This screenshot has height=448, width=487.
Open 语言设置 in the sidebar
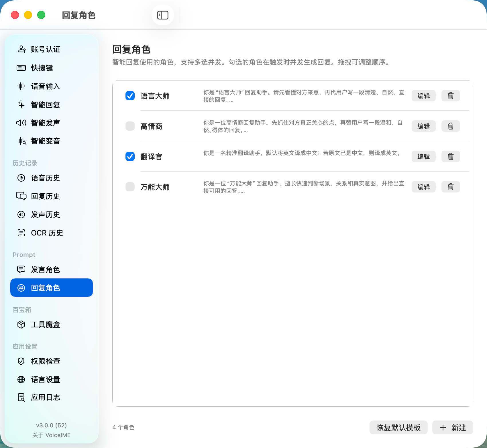(x=52, y=380)
